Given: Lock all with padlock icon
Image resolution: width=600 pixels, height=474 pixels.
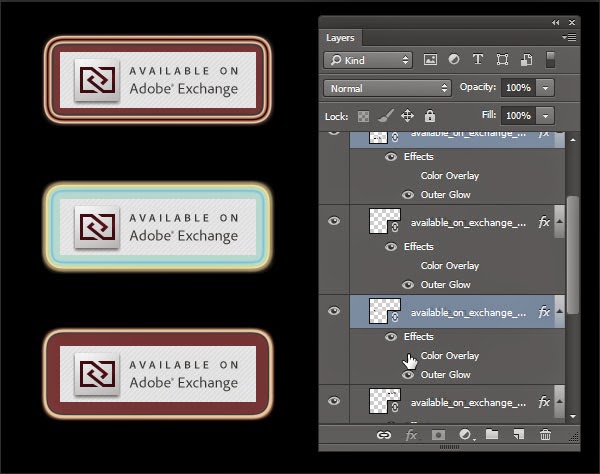Looking at the screenshot, I should [430, 116].
